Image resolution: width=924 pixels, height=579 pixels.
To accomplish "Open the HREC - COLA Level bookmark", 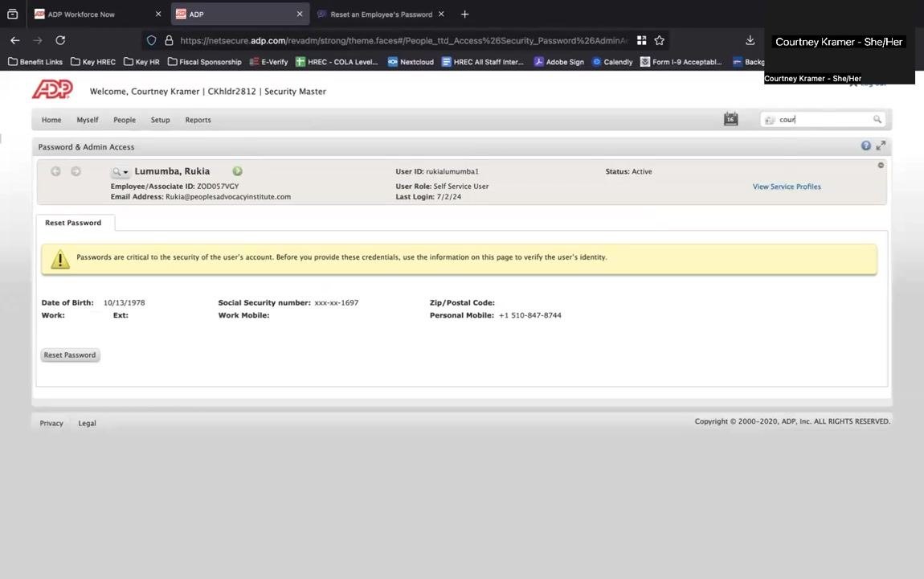I will [337, 62].
